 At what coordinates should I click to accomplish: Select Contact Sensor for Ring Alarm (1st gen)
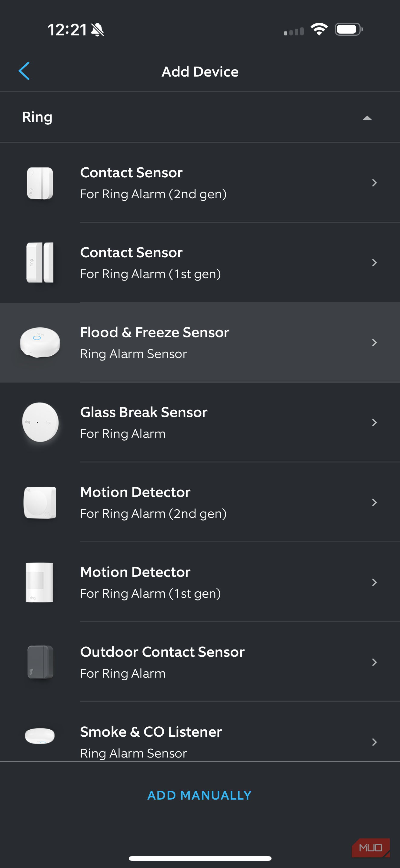(x=150, y=263)
